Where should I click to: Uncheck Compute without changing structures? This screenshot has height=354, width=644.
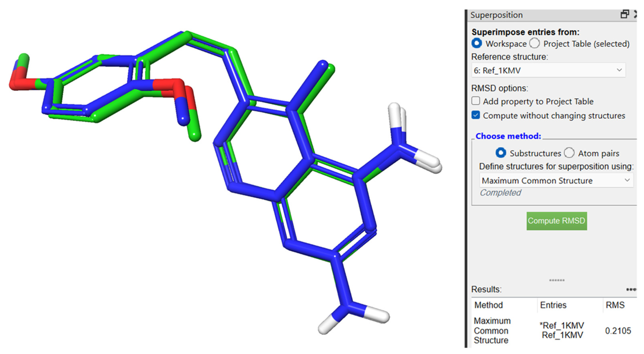point(476,115)
